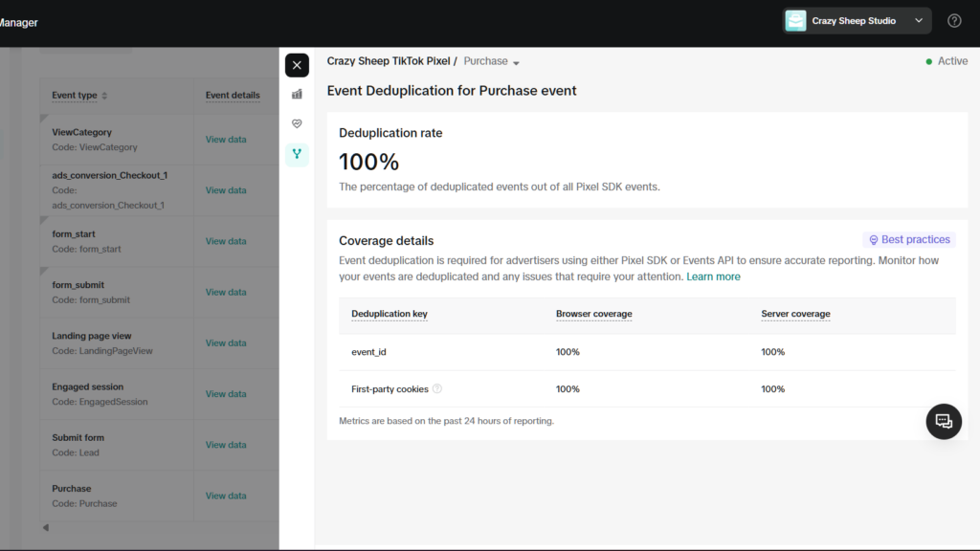Click the Browser coverage column header
The height and width of the screenshot is (551, 980).
point(593,314)
